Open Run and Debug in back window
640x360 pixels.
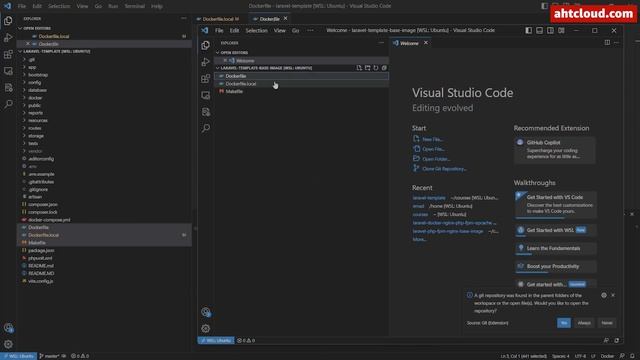coord(8,38)
